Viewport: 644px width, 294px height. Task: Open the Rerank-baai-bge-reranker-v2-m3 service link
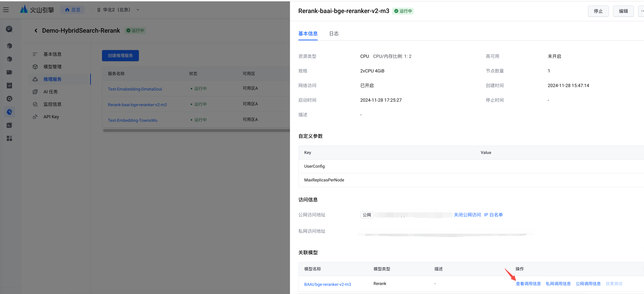(137, 105)
